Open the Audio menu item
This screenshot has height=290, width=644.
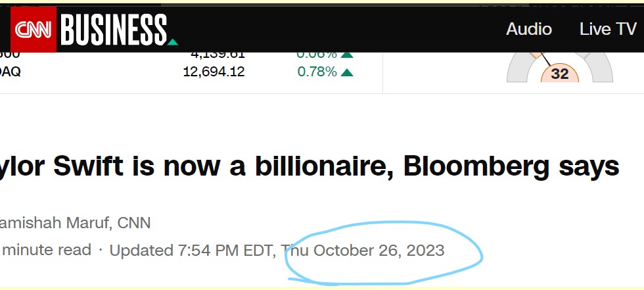click(x=528, y=29)
